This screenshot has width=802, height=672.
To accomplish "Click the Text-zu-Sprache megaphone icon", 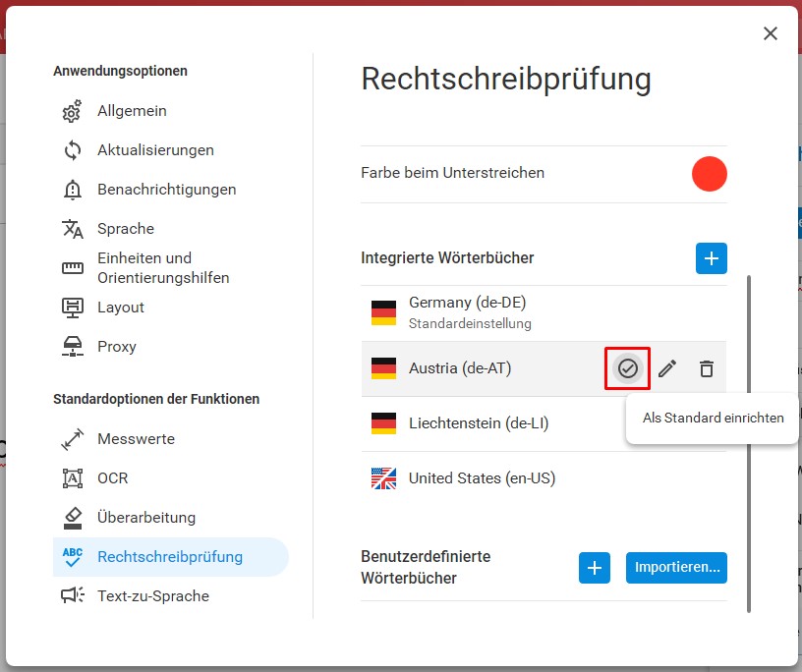I will click(72, 595).
